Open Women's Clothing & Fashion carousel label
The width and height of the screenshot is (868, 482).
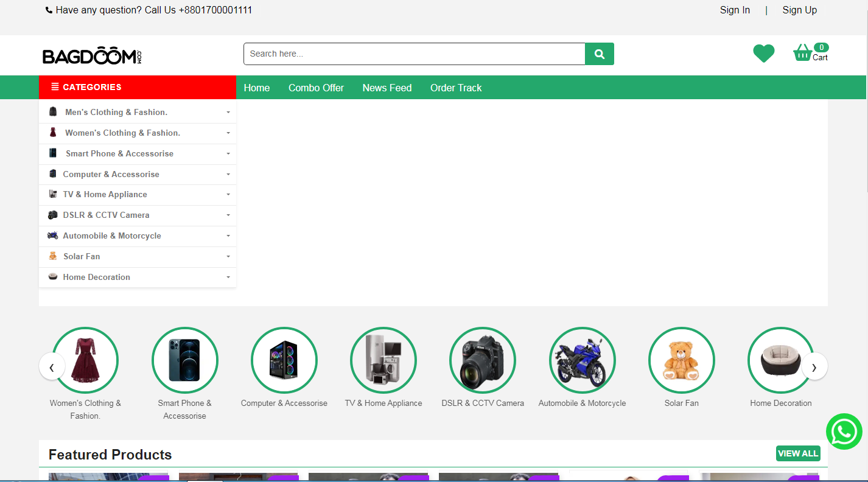85,410
